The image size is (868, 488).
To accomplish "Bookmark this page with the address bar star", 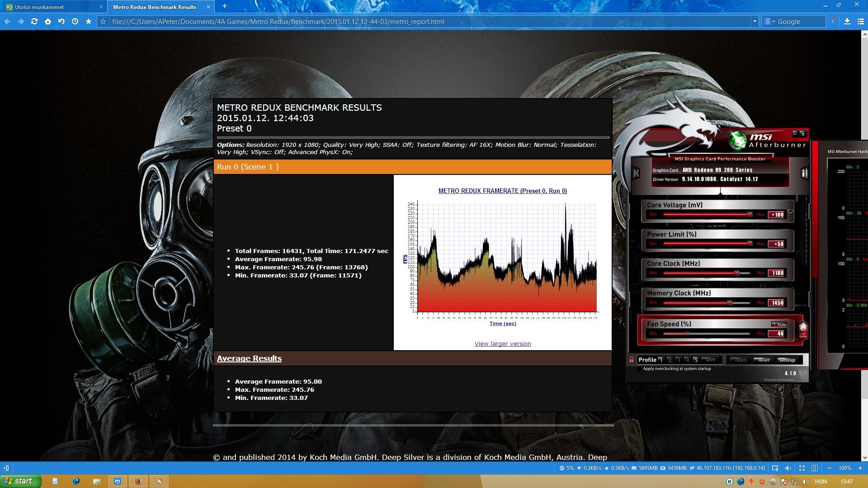I will click(x=104, y=22).
